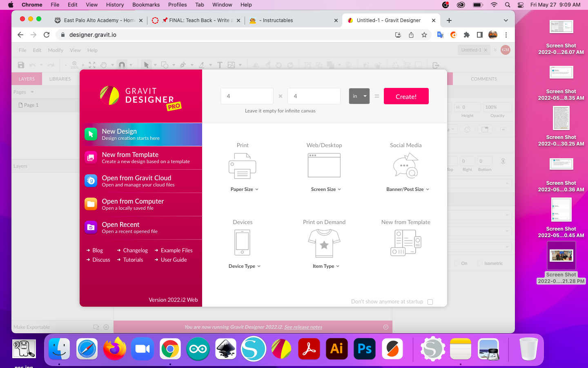Select the pointer/Select tool in toolbar

click(x=146, y=65)
